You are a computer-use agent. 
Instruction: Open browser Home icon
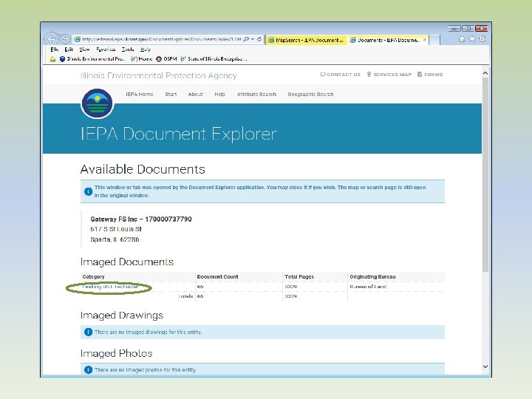(462, 39)
